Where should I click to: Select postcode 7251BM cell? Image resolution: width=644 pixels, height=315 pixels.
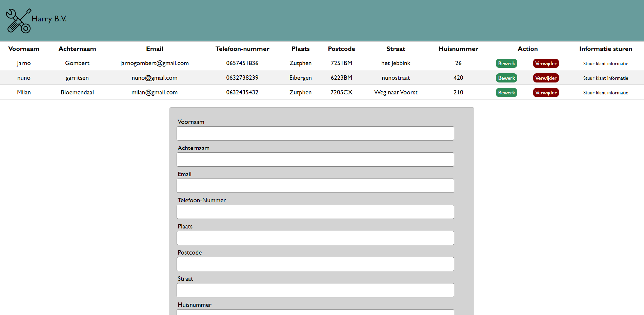pyautogui.click(x=341, y=63)
